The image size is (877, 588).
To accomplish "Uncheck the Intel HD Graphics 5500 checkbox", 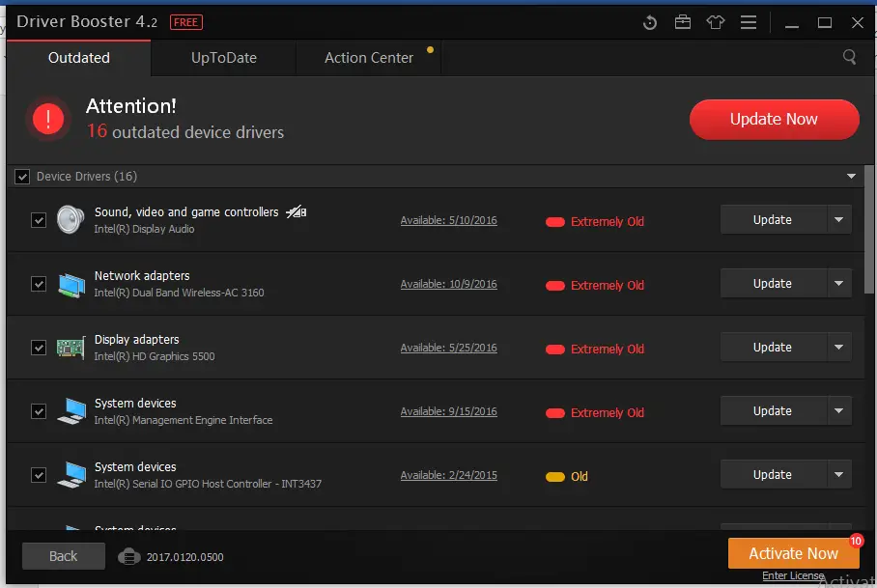I will pyautogui.click(x=39, y=348).
